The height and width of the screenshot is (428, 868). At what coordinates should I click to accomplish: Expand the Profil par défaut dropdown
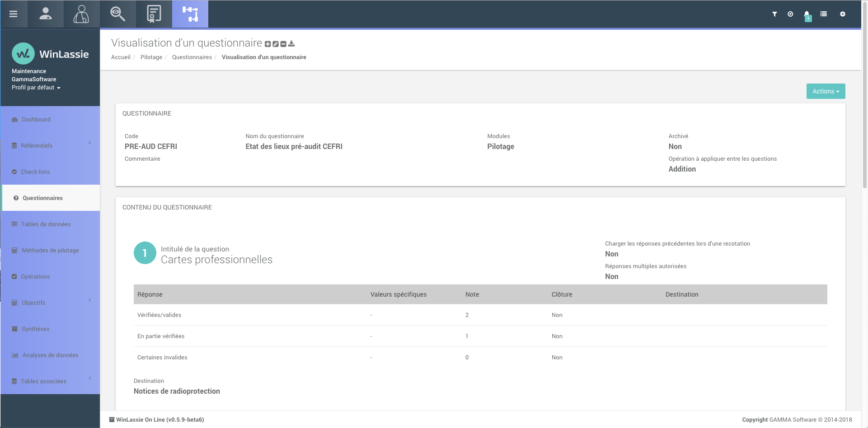point(36,88)
